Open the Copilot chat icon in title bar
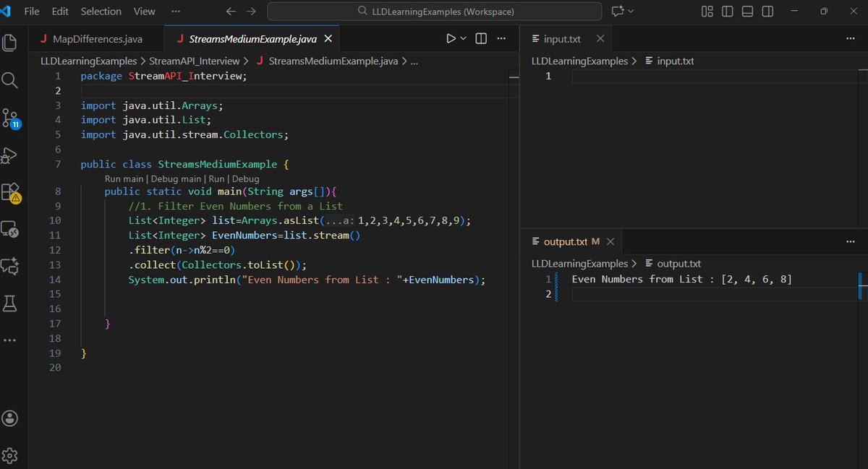Viewport: 868px width, 469px height. (617, 12)
